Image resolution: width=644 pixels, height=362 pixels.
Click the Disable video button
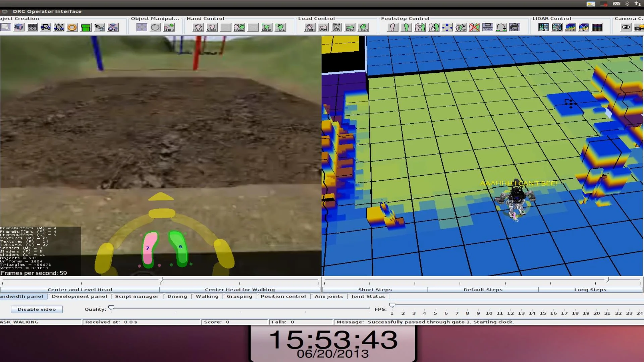(x=37, y=309)
